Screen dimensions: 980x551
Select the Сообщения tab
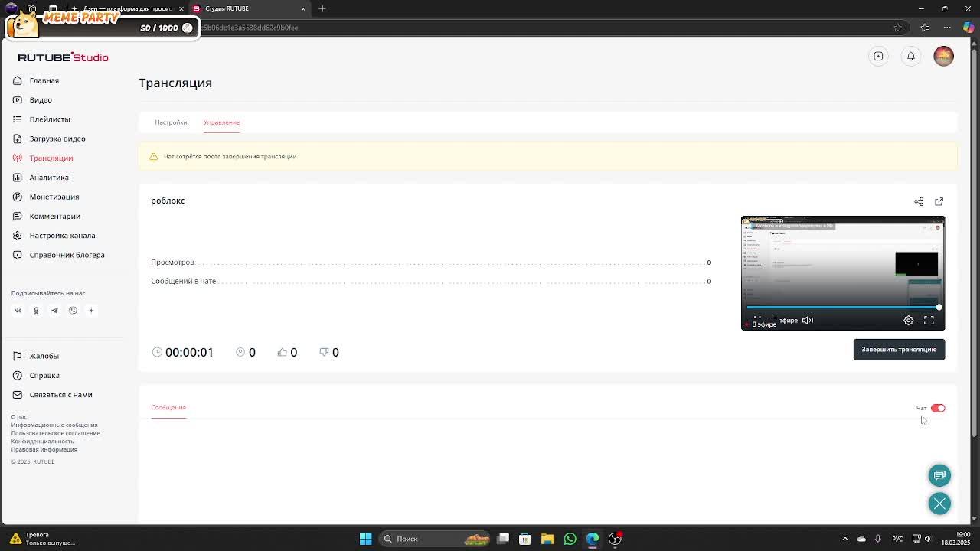click(168, 407)
